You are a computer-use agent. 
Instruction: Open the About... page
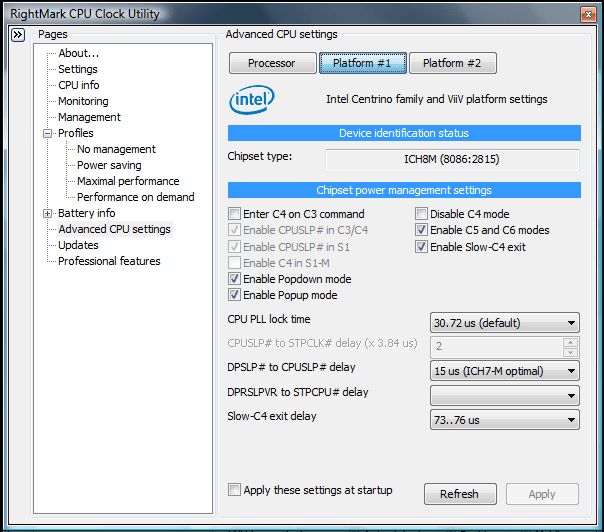tap(78, 53)
